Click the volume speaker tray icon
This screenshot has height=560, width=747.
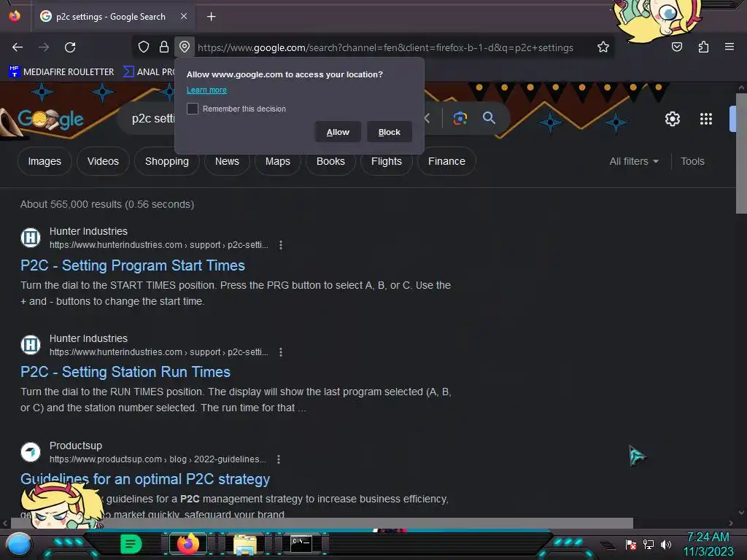click(x=665, y=544)
